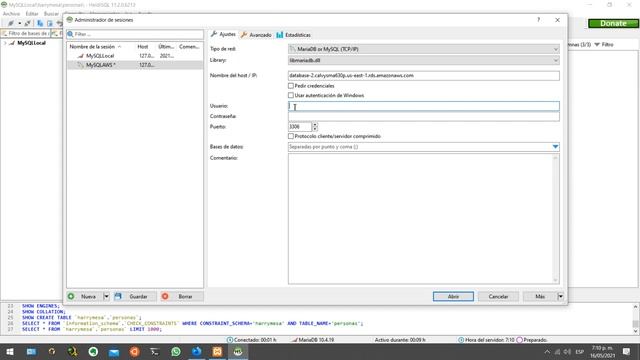This screenshot has width=640, height=360.
Task: Toggle Protocolo cliente/servidor comprimido checkbox
Action: [x=291, y=136]
